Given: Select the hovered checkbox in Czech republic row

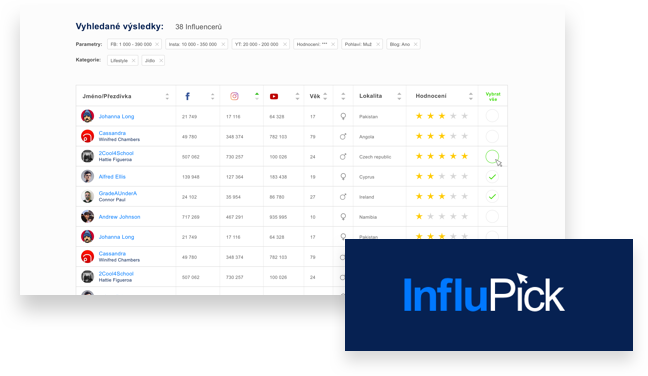Looking at the screenshot, I should [x=492, y=156].
